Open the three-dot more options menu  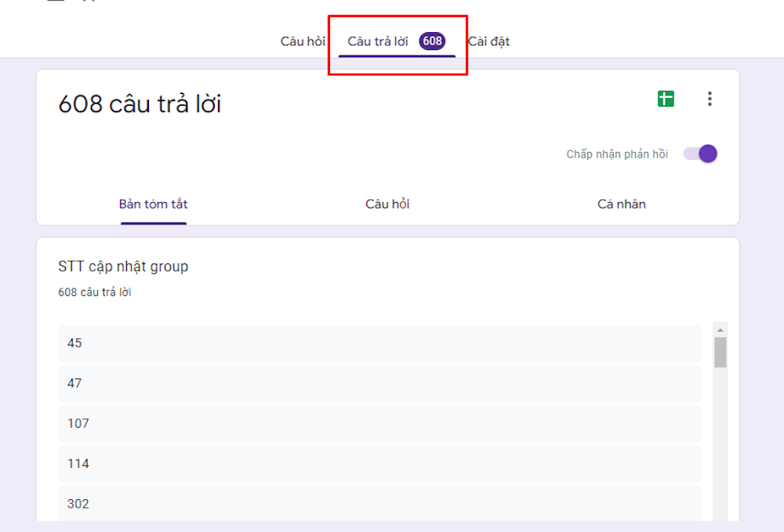(710, 99)
